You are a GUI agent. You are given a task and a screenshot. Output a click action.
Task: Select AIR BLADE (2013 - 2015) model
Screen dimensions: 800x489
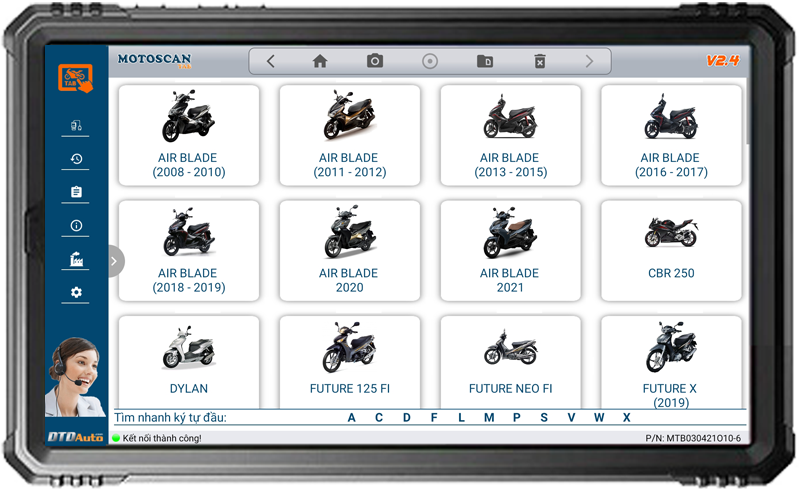coord(510,136)
